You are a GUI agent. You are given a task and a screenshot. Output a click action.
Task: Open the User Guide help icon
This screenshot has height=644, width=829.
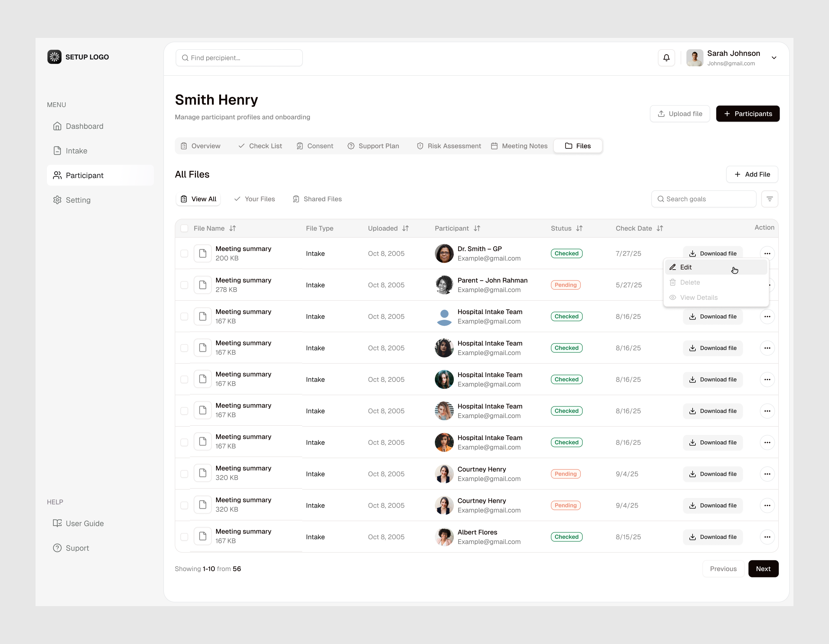[57, 523]
